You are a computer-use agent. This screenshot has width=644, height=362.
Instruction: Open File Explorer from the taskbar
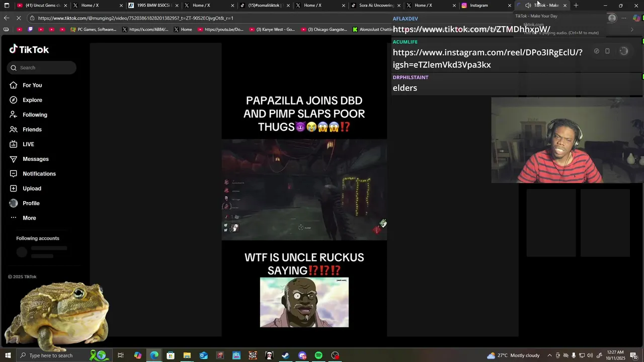(x=187, y=355)
